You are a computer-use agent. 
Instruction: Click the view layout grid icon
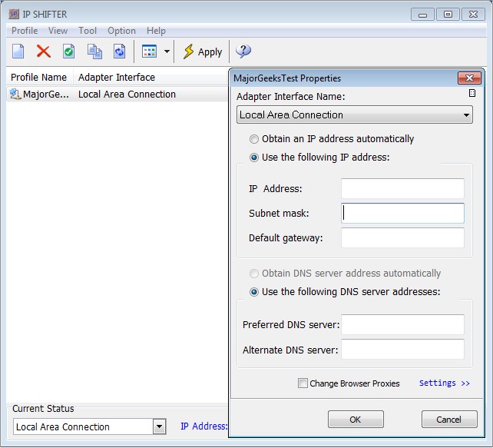click(149, 51)
